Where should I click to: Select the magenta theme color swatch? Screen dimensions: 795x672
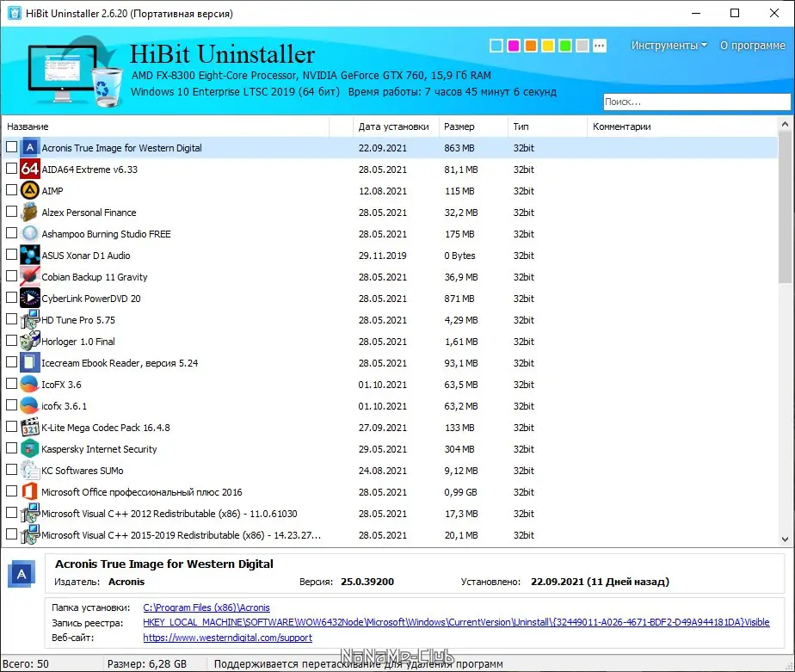[x=514, y=46]
